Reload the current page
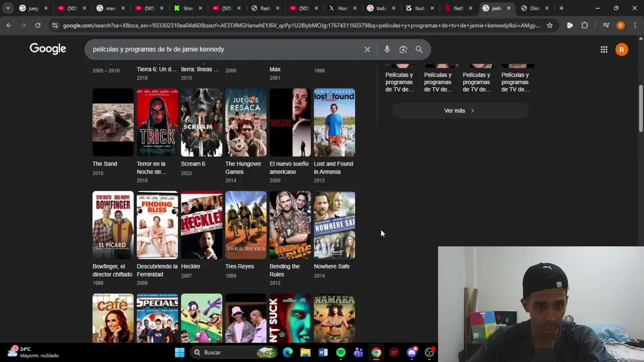The image size is (644, 362). [38, 25]
